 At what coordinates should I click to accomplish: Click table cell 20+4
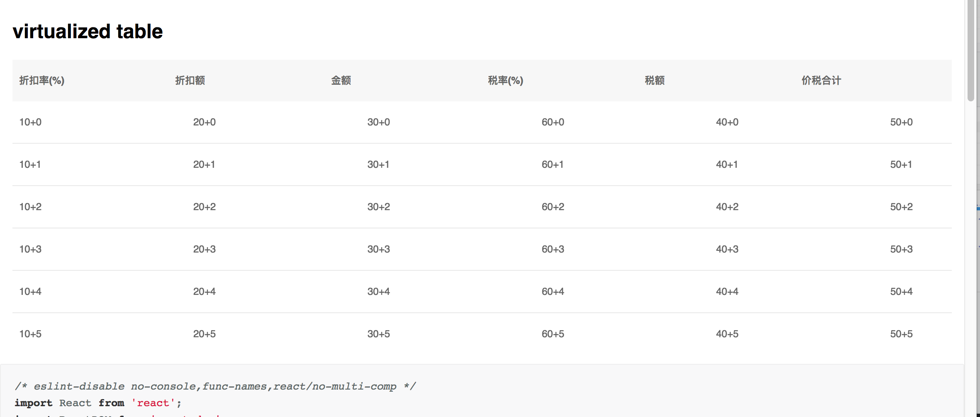[205, 292]
